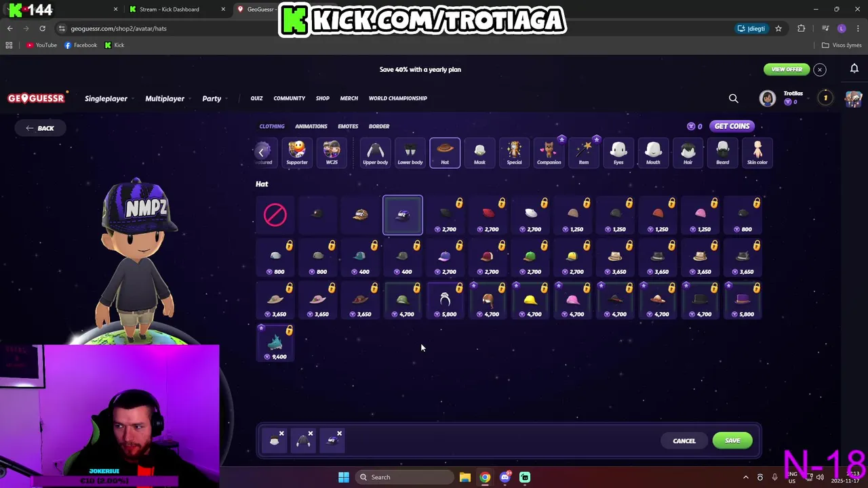Go back with the Back button
Screen dimensions: 868x488
(40, 128)
